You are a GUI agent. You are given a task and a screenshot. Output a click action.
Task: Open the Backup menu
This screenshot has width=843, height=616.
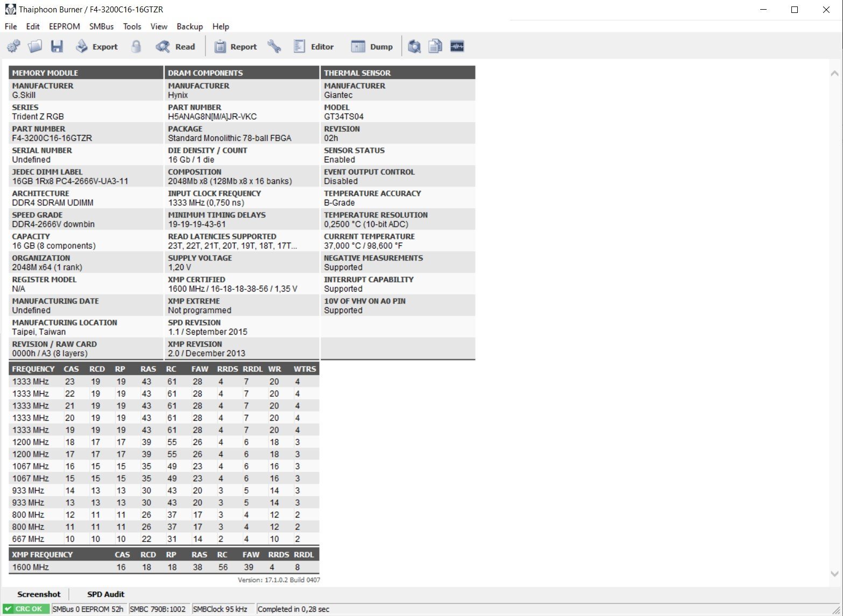(190, 26)
